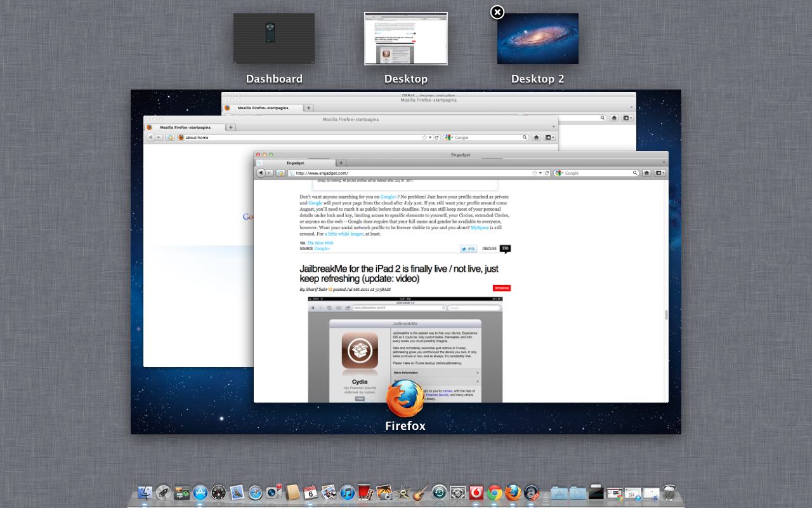Open Photo Booth icon in Dock

click(x=365, y=493)
